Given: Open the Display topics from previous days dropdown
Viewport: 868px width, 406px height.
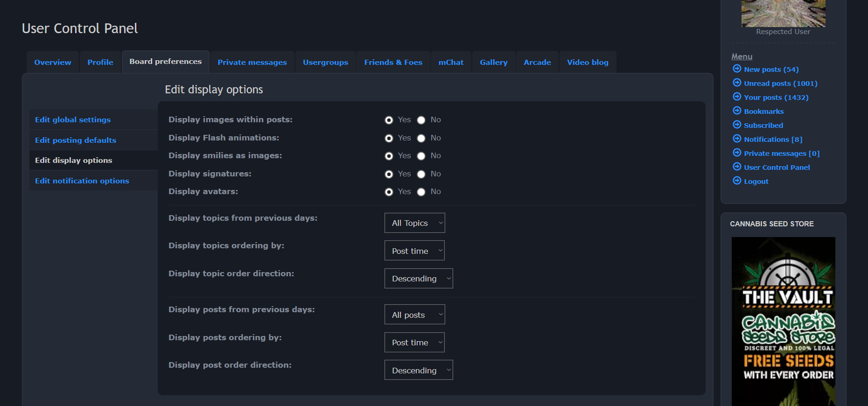Looking at the screenshot, I should click(x=414, y=223).
